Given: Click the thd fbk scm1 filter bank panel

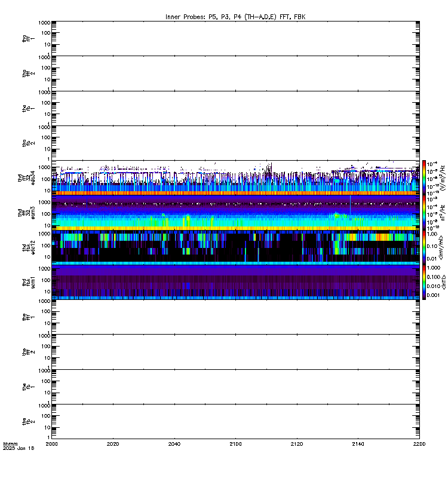Looking at the screenshot, I should click(x=235, y=283).
